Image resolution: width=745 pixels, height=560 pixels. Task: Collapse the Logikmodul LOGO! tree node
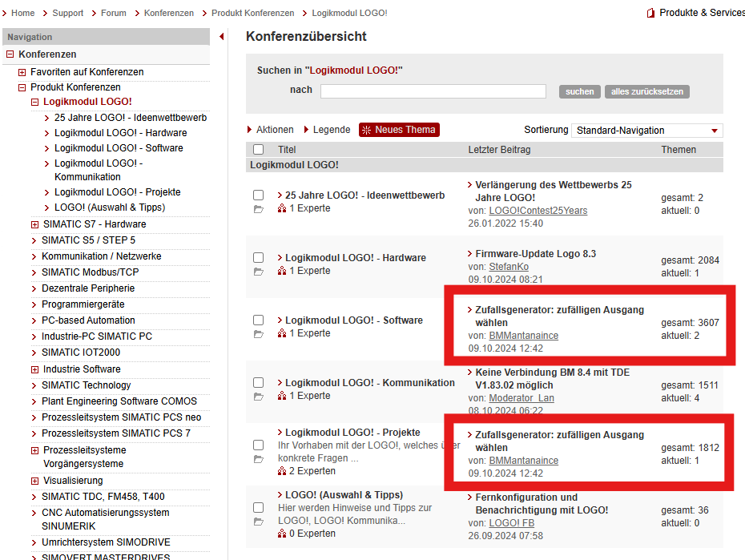34,102
